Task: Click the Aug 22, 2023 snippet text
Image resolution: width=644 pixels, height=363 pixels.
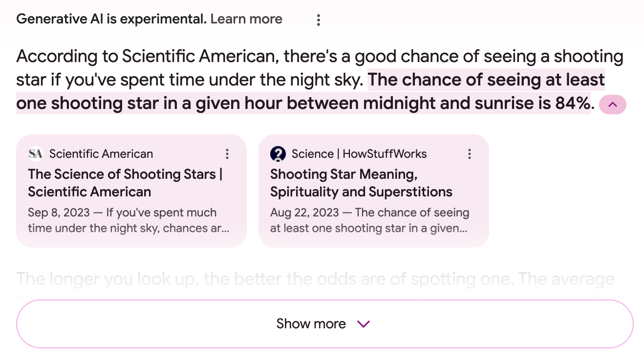Action: pos(369,220)
